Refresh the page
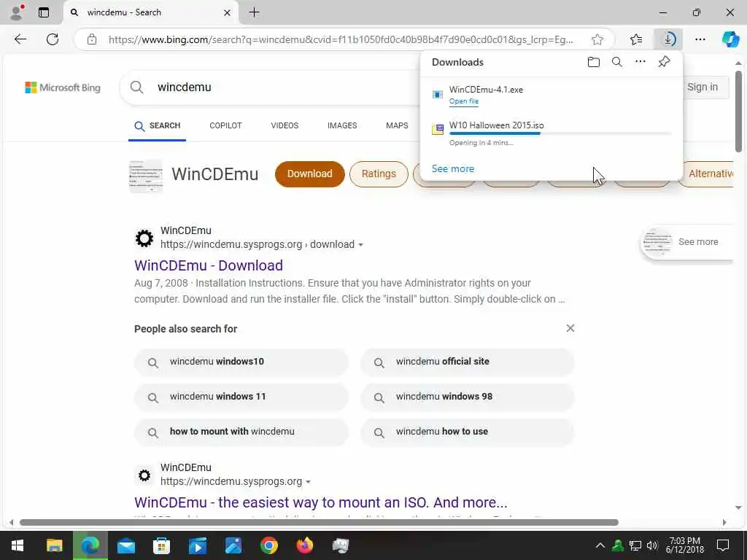This screenshot has width=747, height=560. (53, 39)
